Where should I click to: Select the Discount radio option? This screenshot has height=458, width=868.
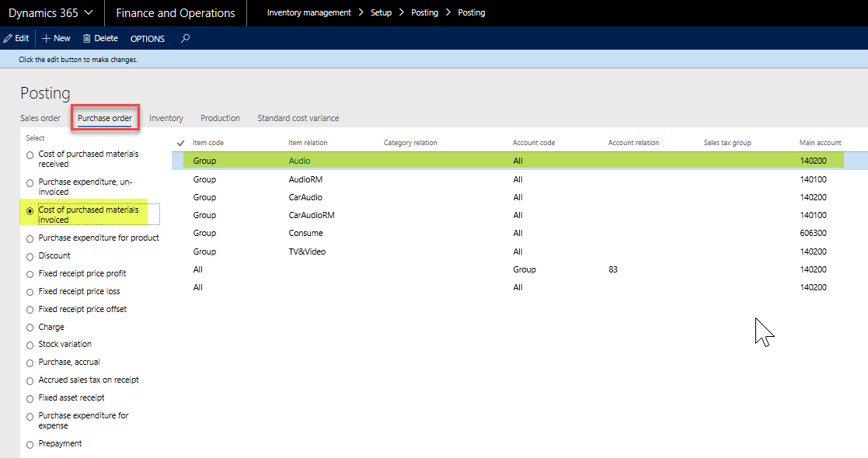(30, 256)
